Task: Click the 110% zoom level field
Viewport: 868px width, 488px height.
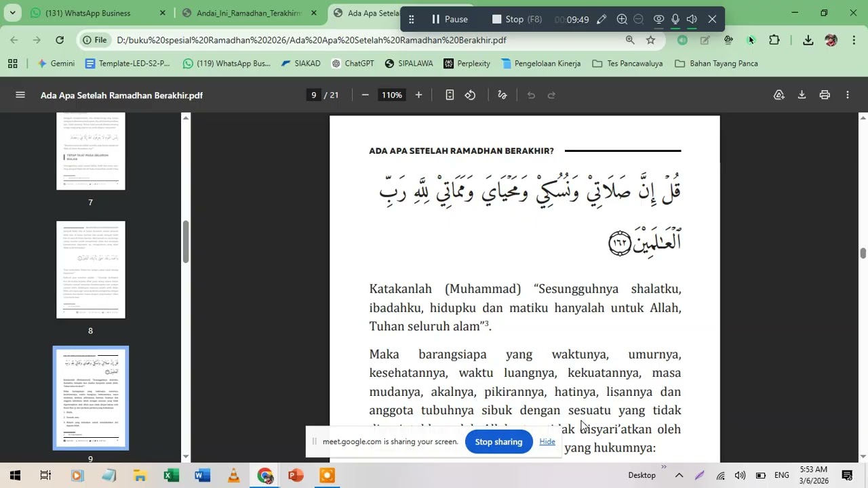Action: coord(392,95)
